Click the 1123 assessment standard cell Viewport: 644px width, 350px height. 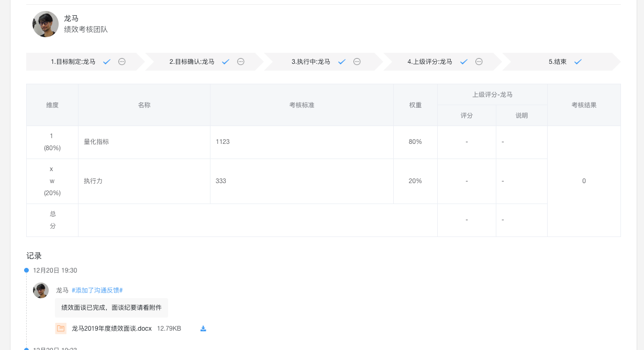302,142
